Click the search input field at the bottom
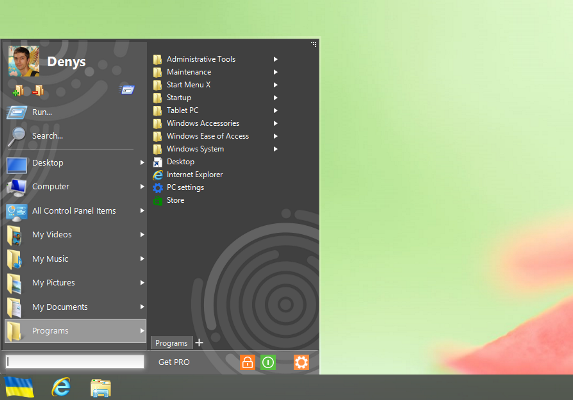Screen dimensions: 573x400 [75, 362]
